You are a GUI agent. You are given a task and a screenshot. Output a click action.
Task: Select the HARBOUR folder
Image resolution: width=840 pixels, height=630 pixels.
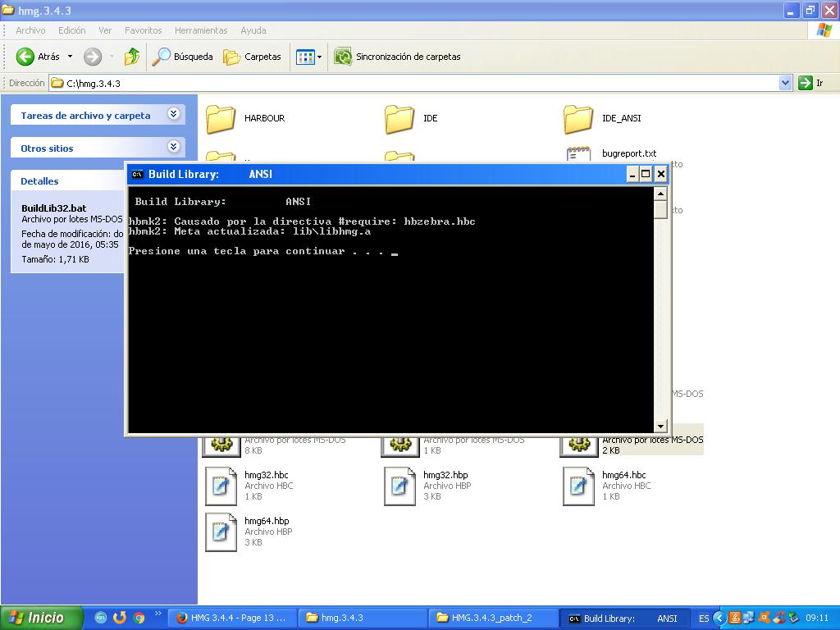(246, 118)
